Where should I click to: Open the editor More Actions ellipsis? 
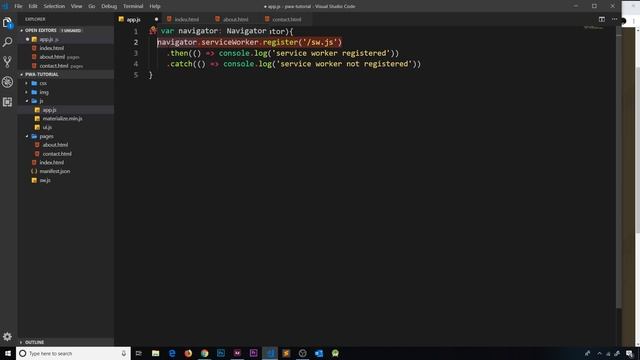tap(614, 19)
